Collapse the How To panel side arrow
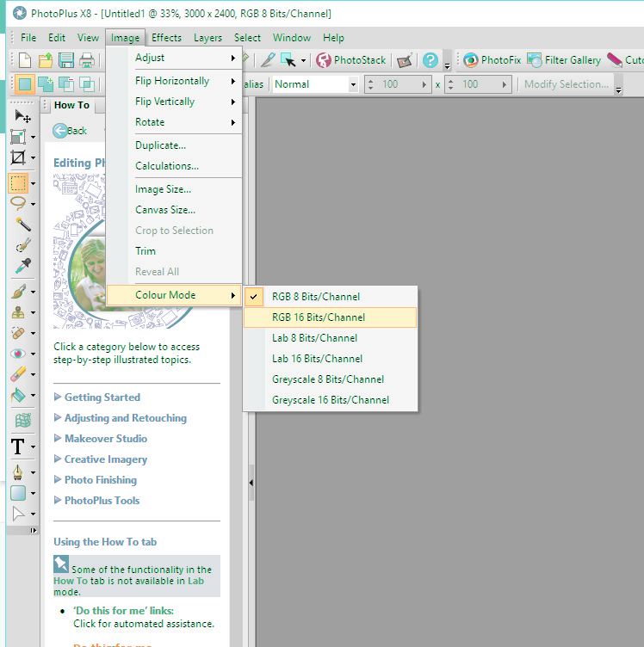The width and height of the screenshot is (644, 647). point(251,483)
